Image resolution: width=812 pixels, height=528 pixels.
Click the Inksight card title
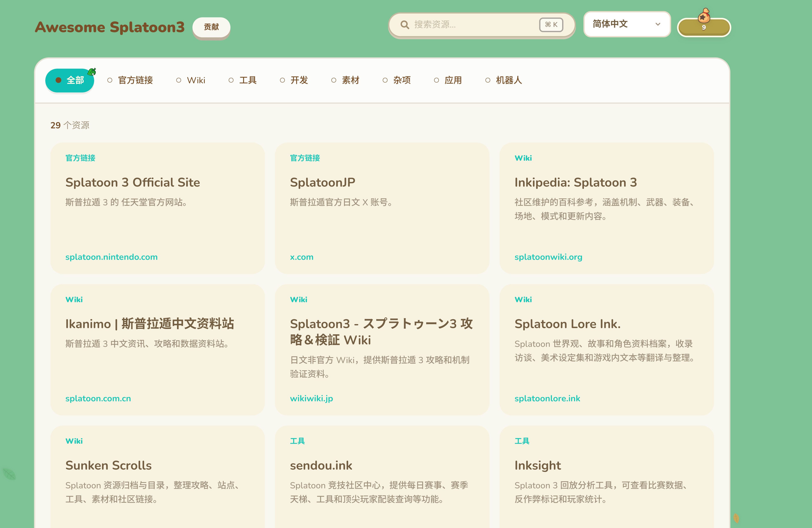tap(538, 465)
